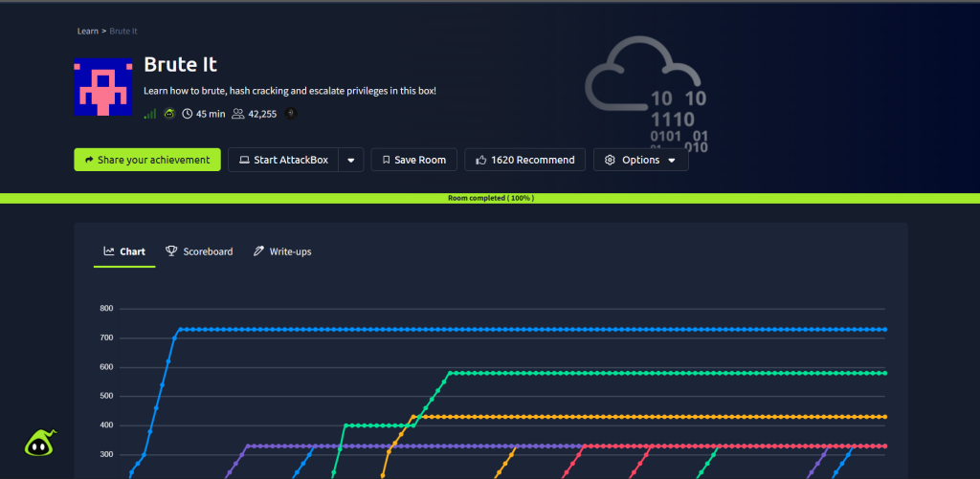Open the green mascot chat icon at bottom left
Image resolution: width=980 pixels, height=479 pixels.
[x=39, y=443]
